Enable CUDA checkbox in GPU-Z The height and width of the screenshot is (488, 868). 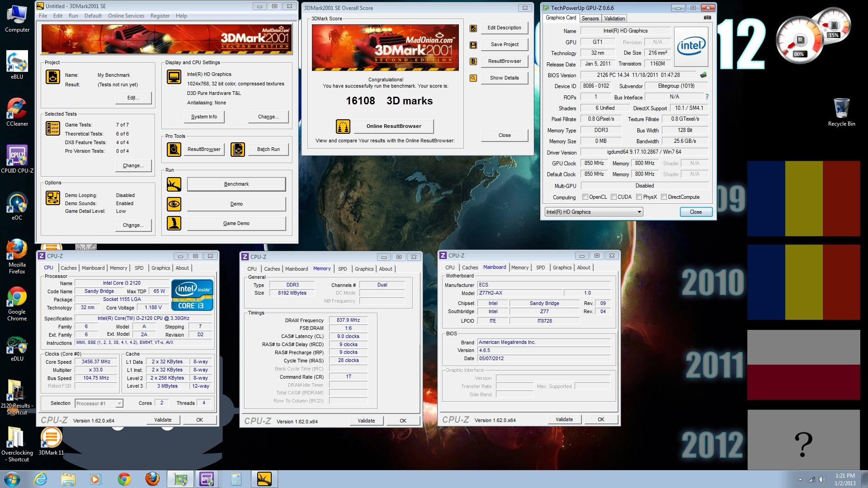tap(614, 197)
